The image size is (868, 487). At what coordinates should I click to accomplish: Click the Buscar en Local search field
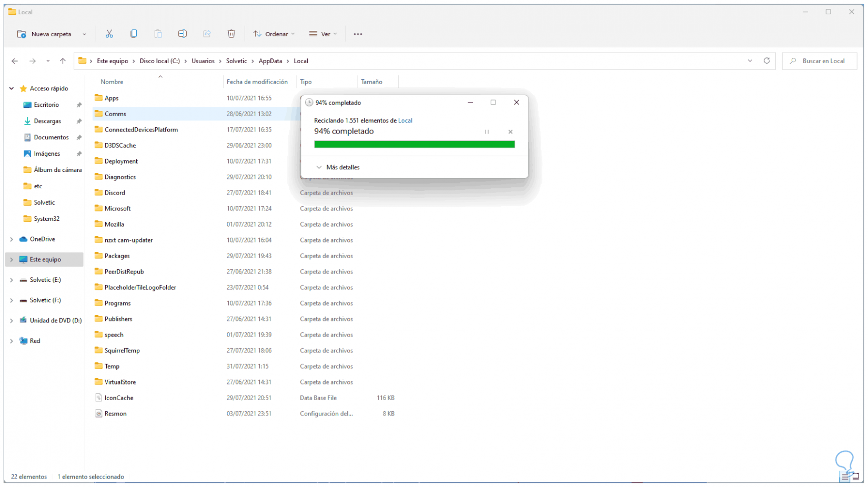(x=820, y=61)
